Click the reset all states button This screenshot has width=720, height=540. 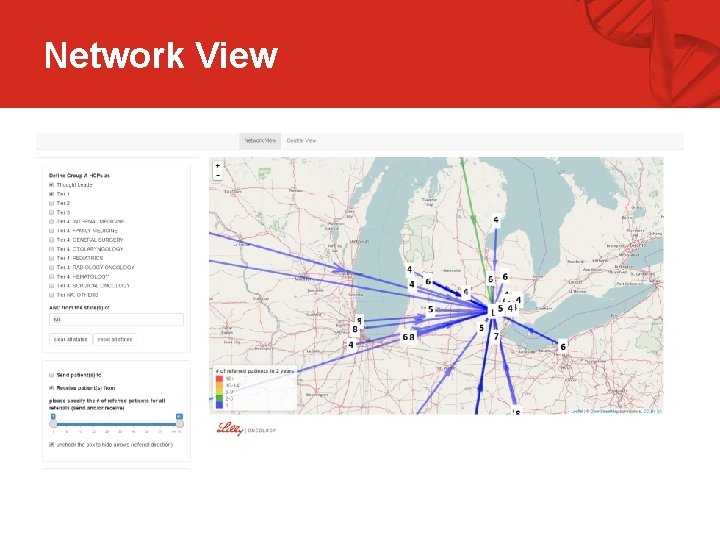(x=115, y=339)
